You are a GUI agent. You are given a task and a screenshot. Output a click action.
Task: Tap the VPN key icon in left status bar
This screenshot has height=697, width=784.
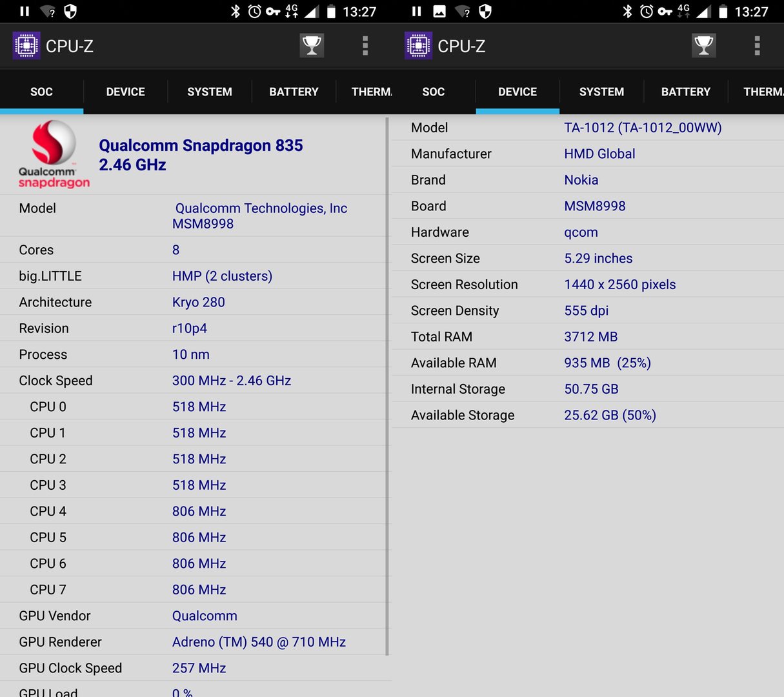pos(273,12)
